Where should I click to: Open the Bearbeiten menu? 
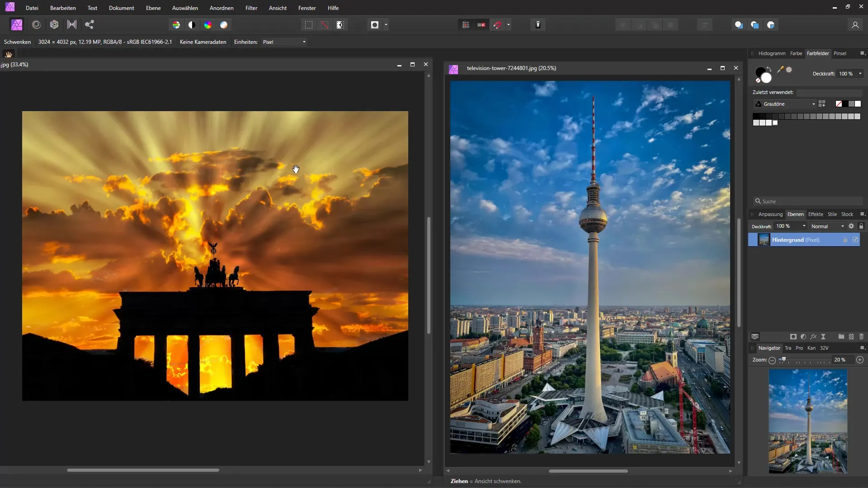[x=63, y=8]
